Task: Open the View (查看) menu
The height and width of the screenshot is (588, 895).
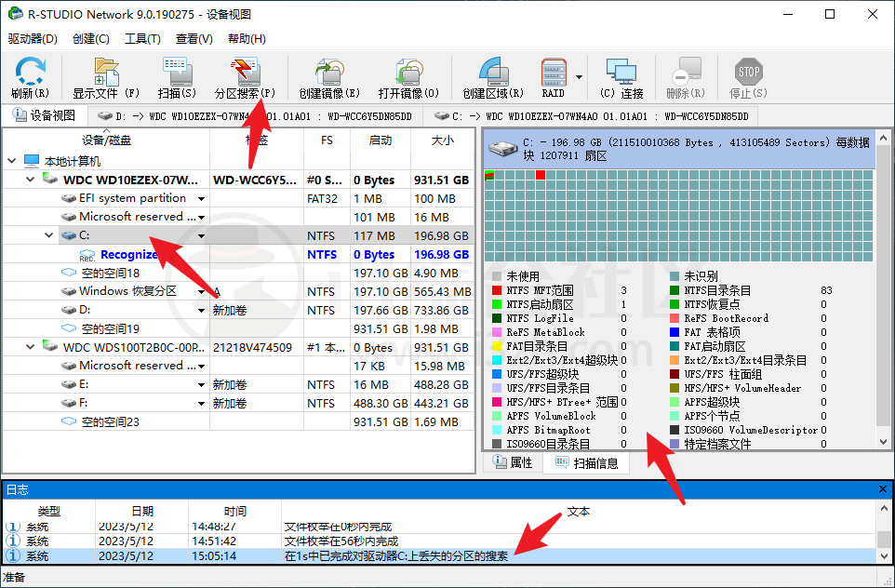Action: click(194, 39)
